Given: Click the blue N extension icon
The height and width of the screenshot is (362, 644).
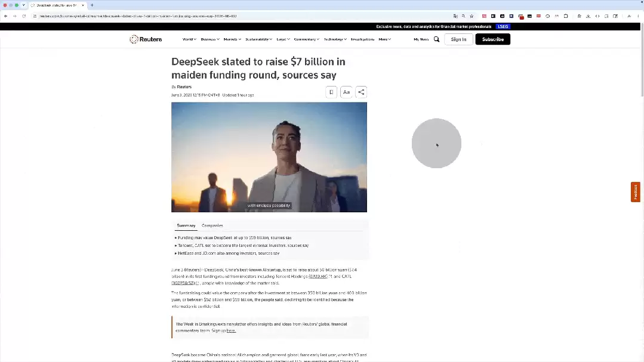Looking at the screenshot, I should (x=511, y=16).
